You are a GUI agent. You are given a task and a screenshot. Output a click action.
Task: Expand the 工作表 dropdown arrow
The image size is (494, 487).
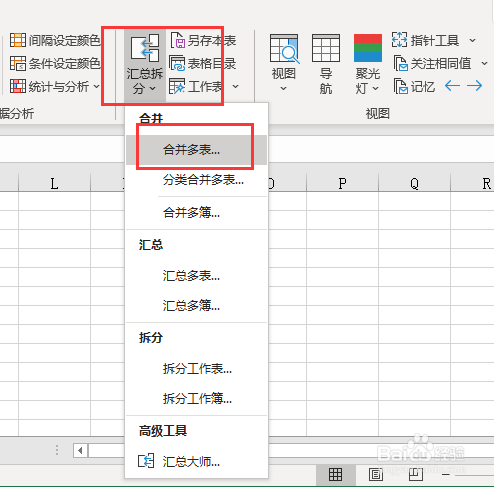point(235,87)
